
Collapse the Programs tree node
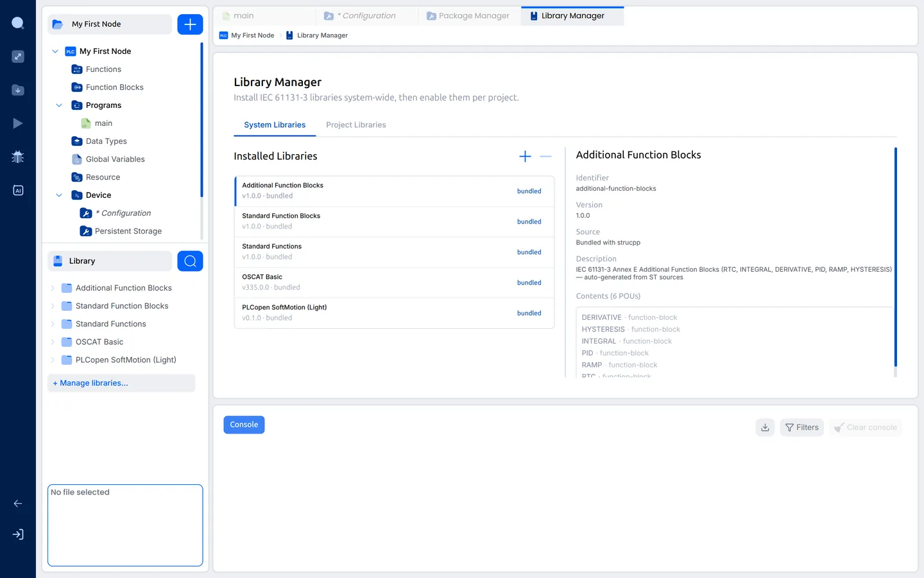(x=59, y=105)
